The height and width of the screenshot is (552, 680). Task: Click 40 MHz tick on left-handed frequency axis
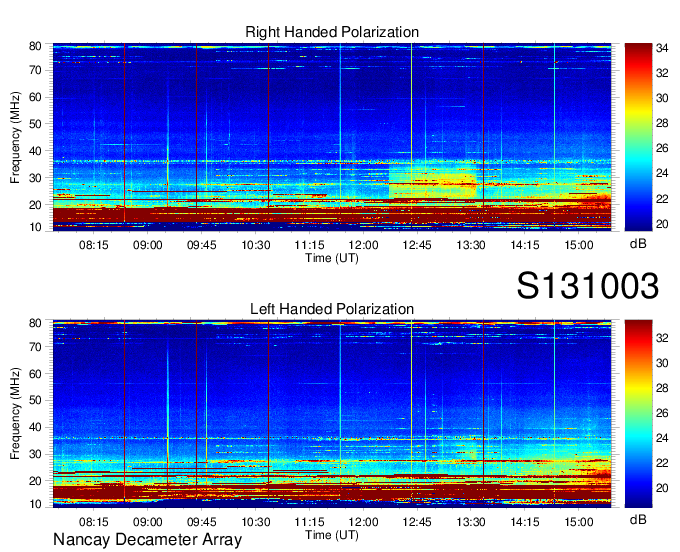tap(35, 427)
